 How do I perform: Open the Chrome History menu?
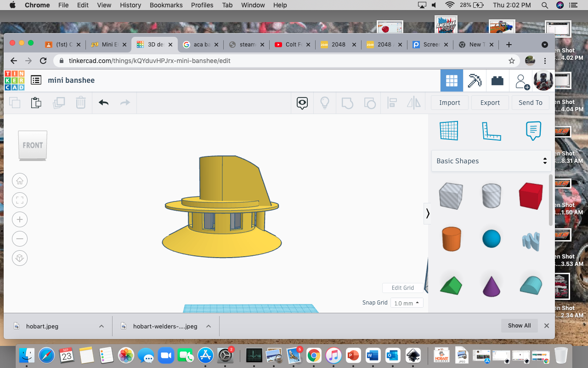click(x=130, y=5)
